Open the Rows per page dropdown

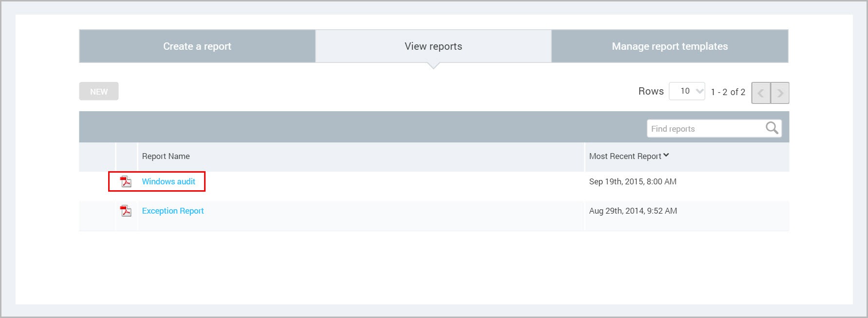point(687,91)
